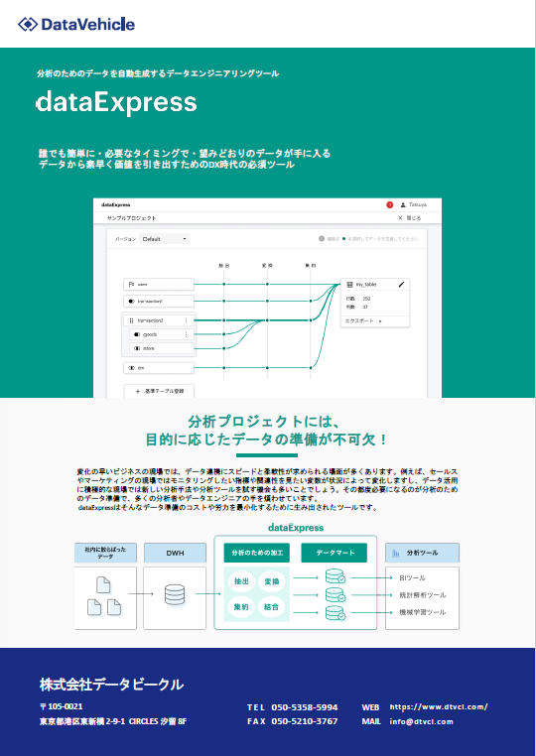Toggle the goods table switch
Viewport: 536px width, 756px height.
coord(137,334)
